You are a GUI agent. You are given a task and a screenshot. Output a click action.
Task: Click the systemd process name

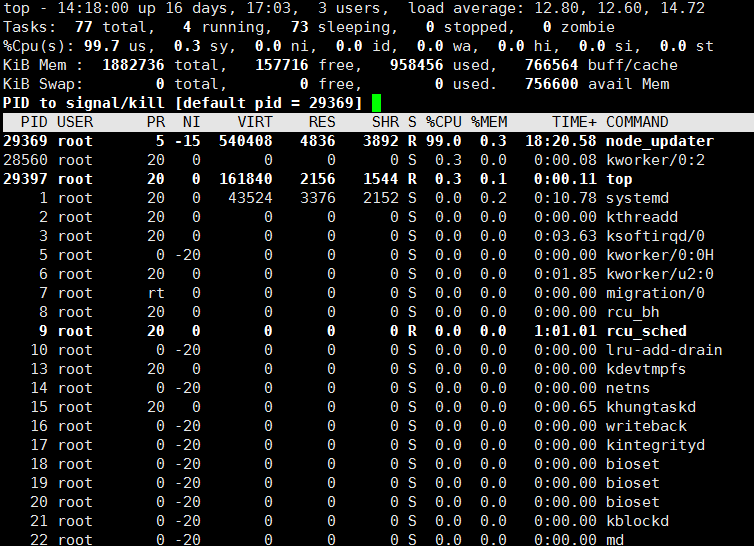click(637, 198)
